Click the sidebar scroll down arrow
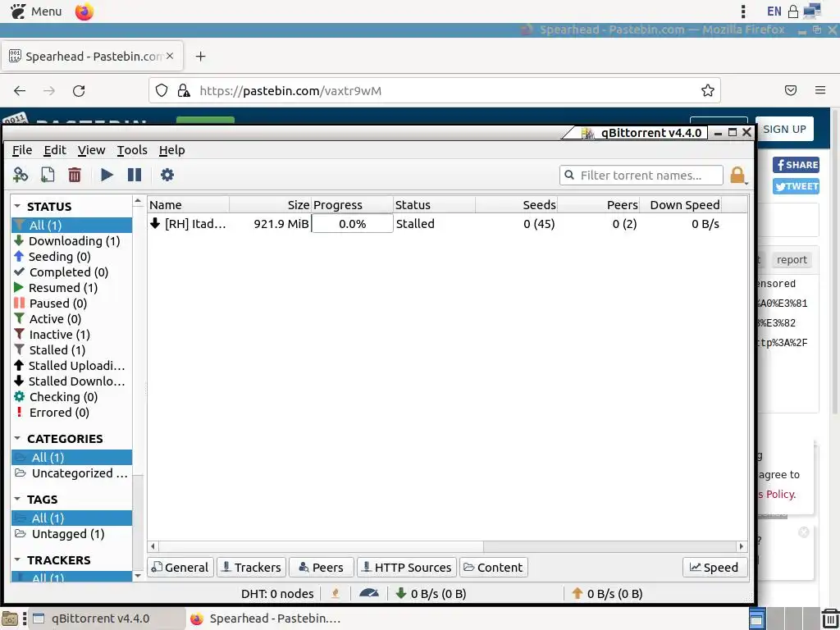Viewport: 840px width, 630px height. tap(138, 575)
